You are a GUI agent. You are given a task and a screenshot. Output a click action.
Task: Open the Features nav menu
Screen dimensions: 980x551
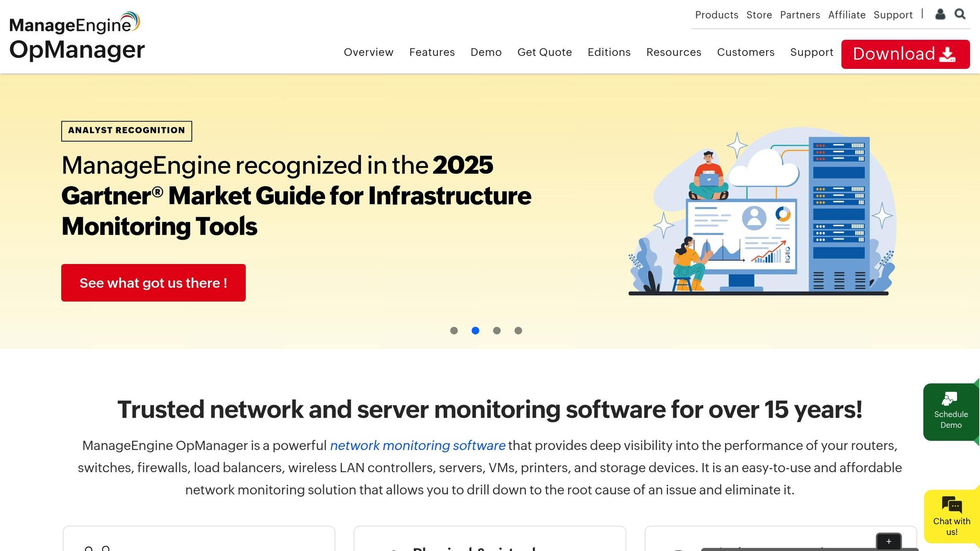(432, 52)
